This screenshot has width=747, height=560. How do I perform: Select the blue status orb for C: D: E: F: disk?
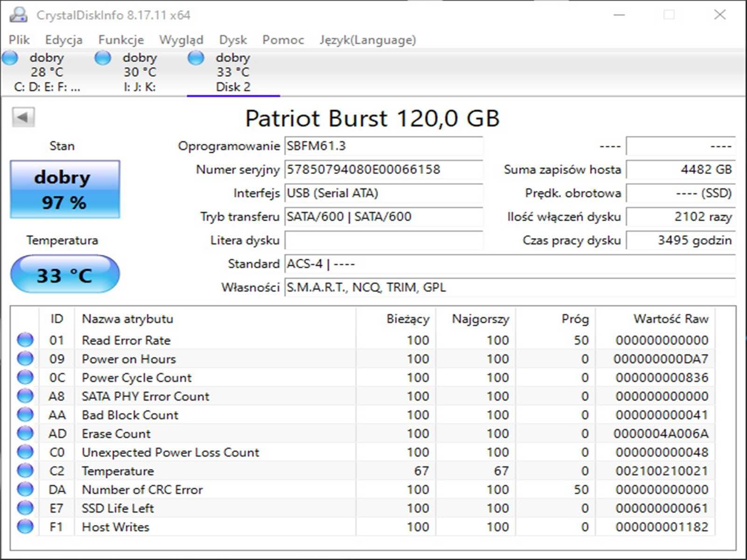tap(10, 58)
